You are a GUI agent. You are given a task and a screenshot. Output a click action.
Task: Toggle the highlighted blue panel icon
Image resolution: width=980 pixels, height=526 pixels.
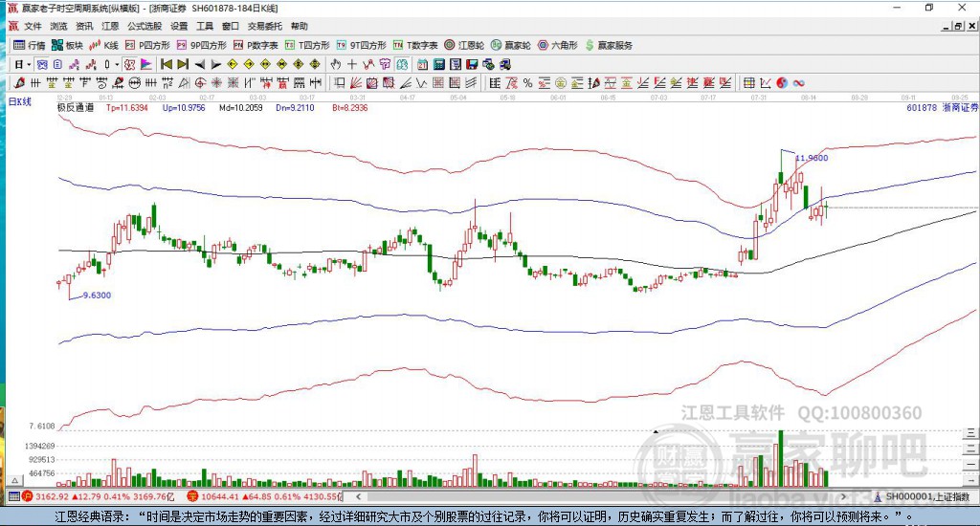(42, 64)
